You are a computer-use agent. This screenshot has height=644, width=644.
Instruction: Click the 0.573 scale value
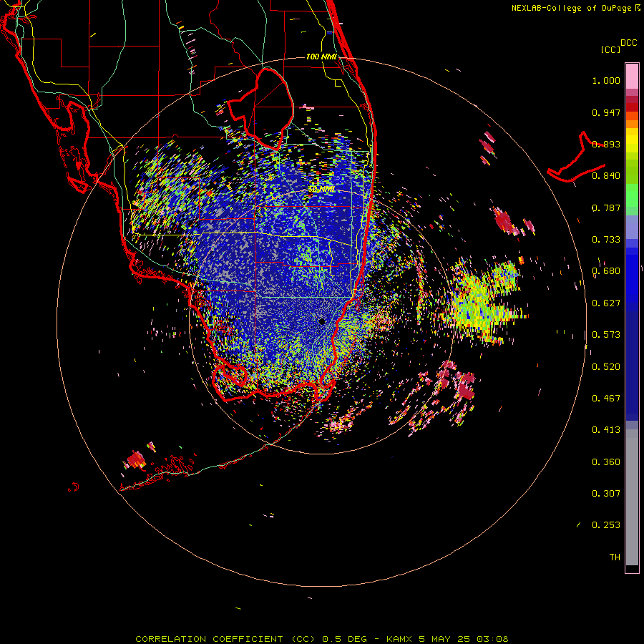coord(606,335)
